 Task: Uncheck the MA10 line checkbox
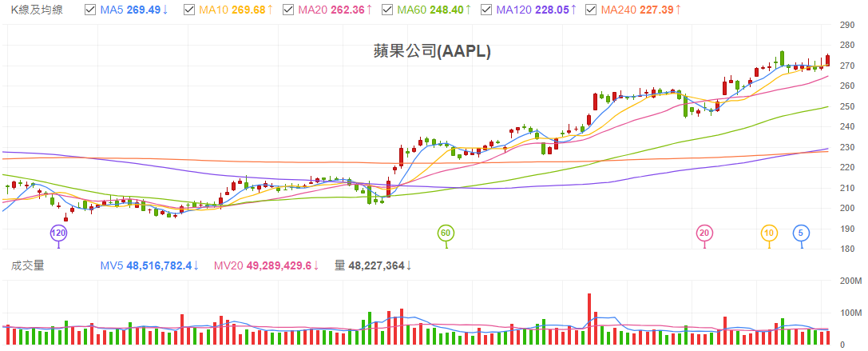[188, 10]
